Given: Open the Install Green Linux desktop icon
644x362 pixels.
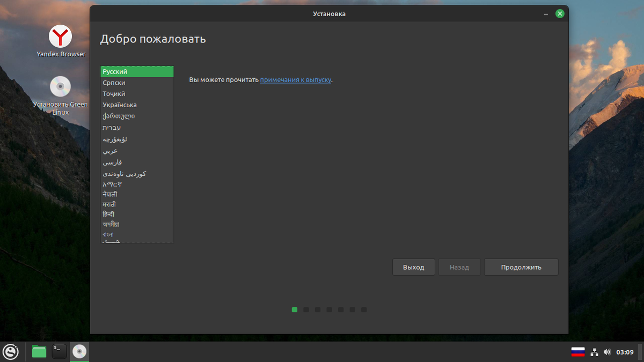Looking at the screenshot, I should 61,96.
